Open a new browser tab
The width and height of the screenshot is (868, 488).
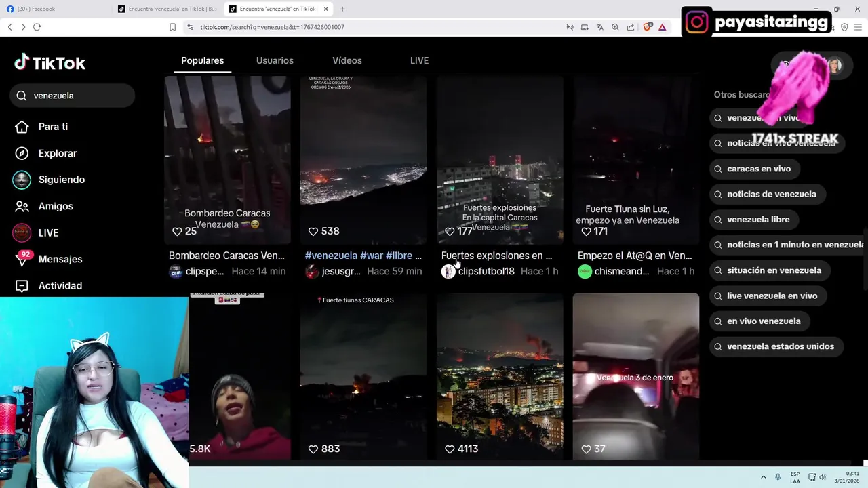coord(342,9)
